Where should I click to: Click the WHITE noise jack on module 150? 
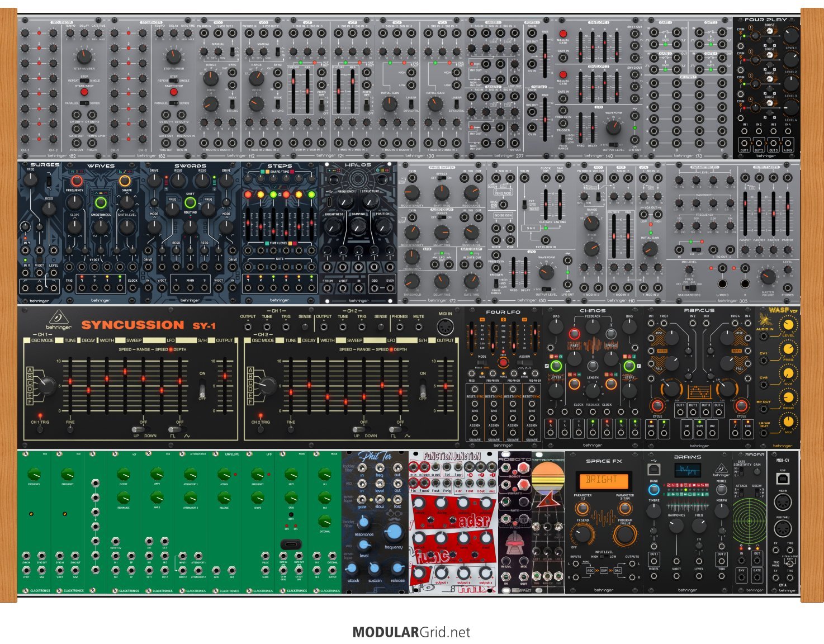pos(495,239)
